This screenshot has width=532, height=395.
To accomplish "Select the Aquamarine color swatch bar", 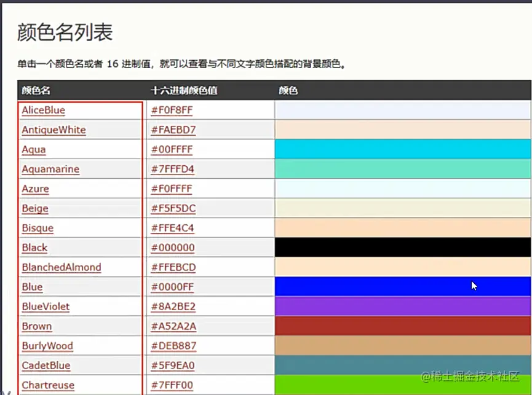I will pos(403,169).
